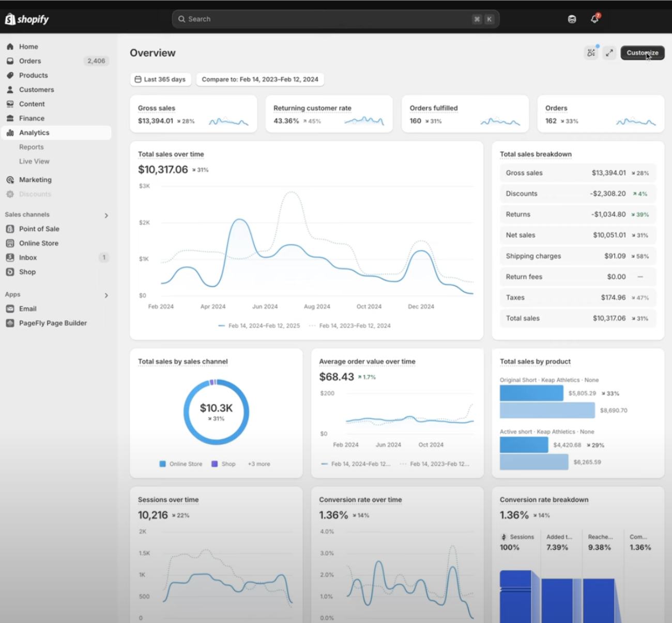This screenshot has width=672, height=623.
Task: Open the Customers section
Action: (x=36, y=89)
